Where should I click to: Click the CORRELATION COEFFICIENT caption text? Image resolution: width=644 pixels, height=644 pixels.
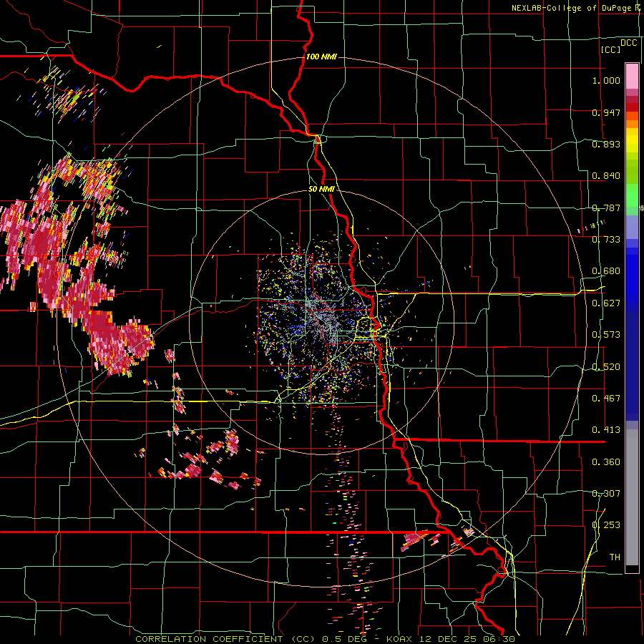pos(209,639)
